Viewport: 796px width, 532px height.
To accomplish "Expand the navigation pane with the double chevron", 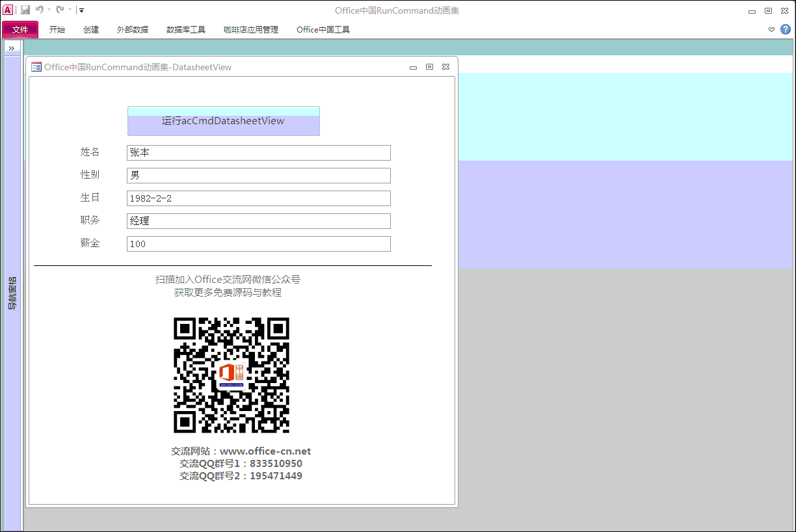I will (x=12, y=49).
